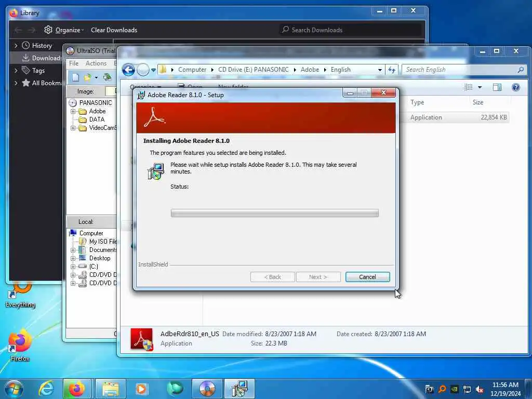Open Everything desktop shortcut
The height and width of the screenshot is (399, 532).
[x=20, y=296]
